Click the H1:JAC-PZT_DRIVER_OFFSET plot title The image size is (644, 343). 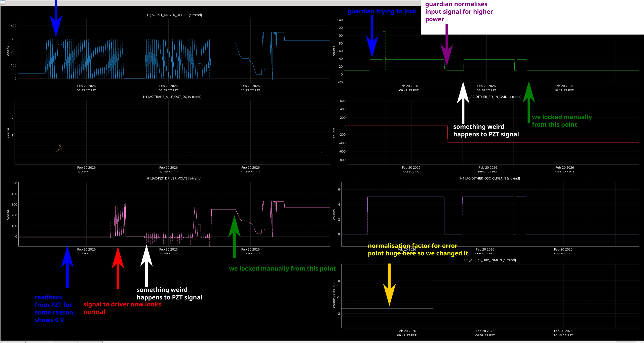(x=174, y=15)
